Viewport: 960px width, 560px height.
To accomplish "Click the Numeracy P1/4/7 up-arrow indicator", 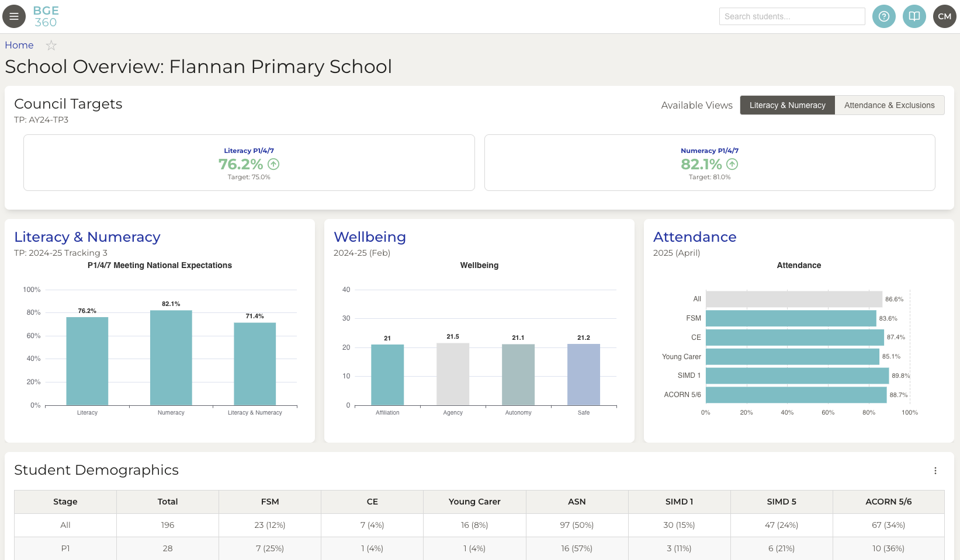I will (x=732, y=164).
